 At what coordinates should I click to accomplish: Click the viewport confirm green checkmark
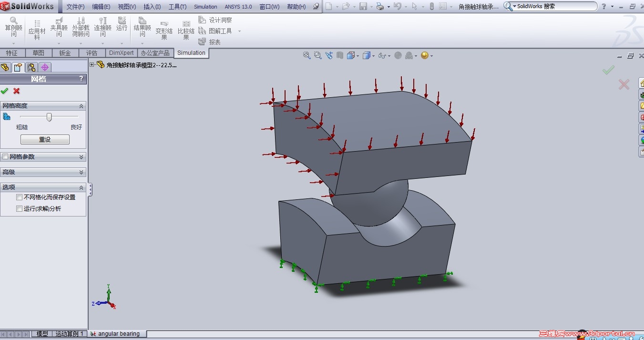coord(608,70)
